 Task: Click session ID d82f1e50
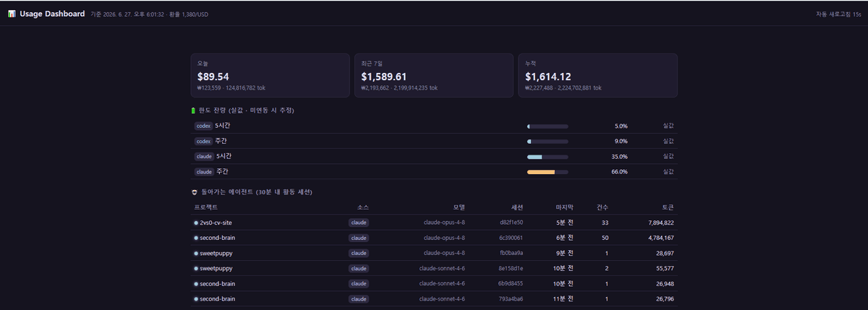[x=511, y=223]
